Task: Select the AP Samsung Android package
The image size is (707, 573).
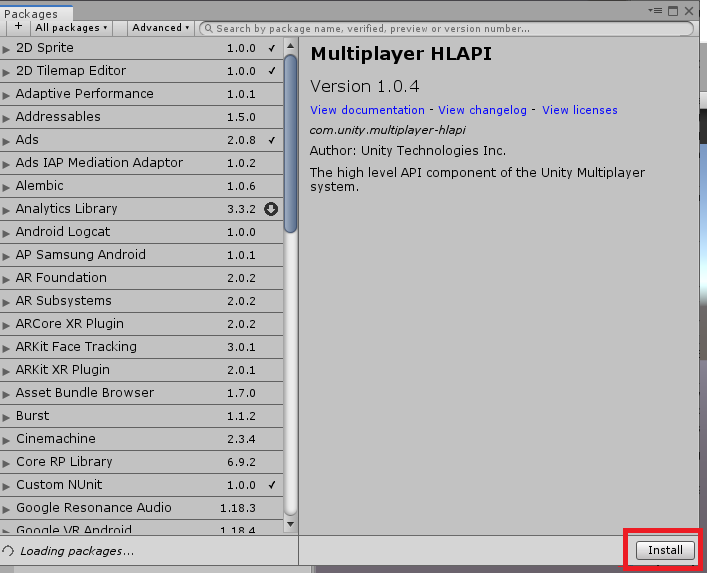Action: click(x=142, y=255)
